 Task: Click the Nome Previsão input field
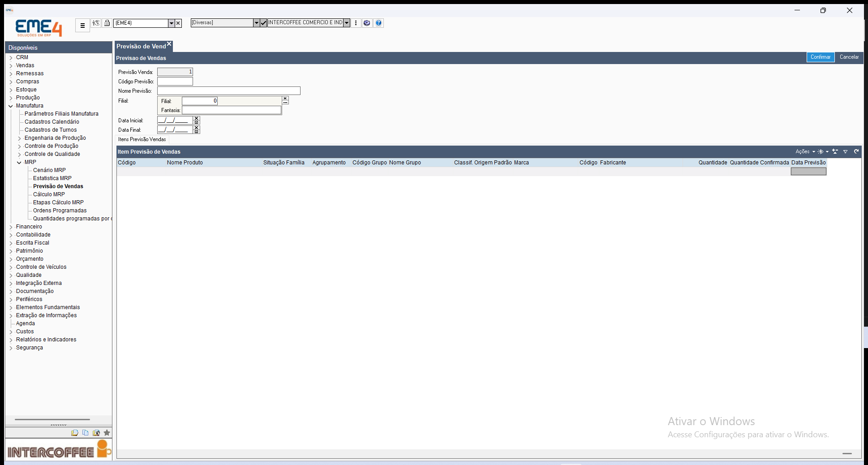click(229, 91)
